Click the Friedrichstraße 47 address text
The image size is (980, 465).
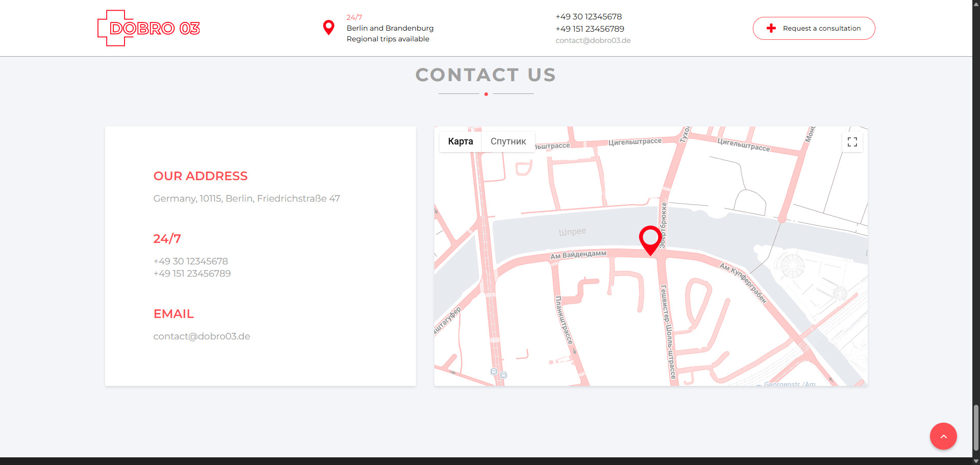pyautogui.click(x=247, y=199)
